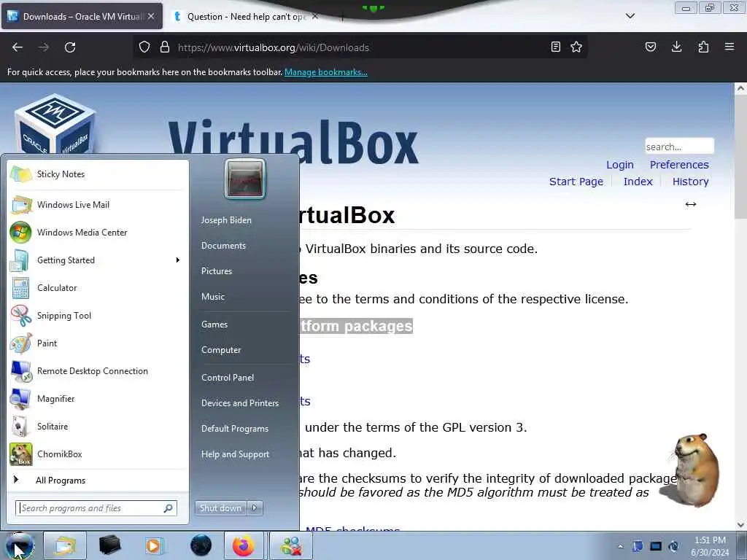Screen dimensions: 747x560
Task: Click the Search programs and files box
Action: 96,508
